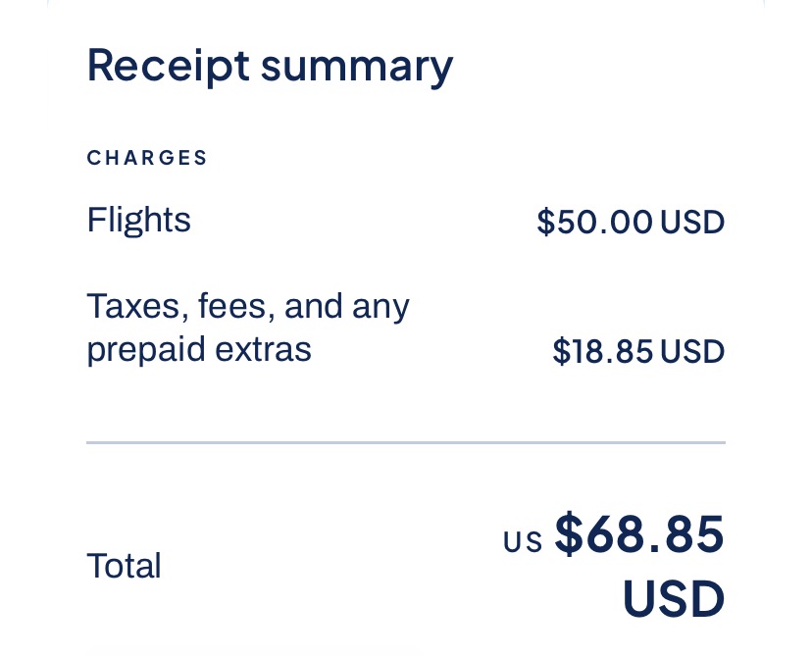Click the words "and any"
This screenshot has width=812, height=656.
coord(346,307)
